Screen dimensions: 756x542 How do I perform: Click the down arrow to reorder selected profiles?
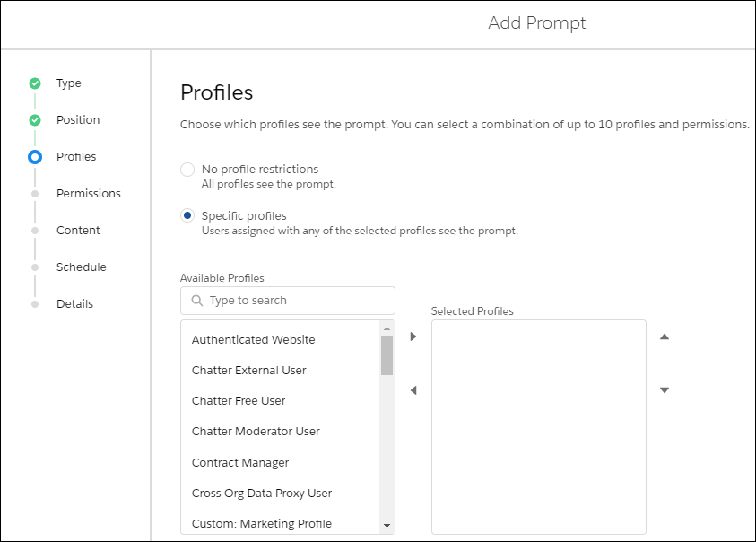[665, 390]
